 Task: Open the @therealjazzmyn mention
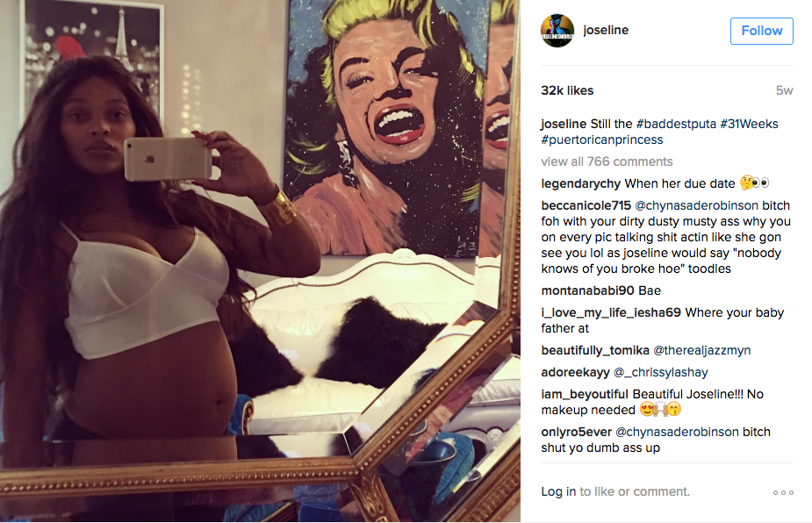pos(701,350)
